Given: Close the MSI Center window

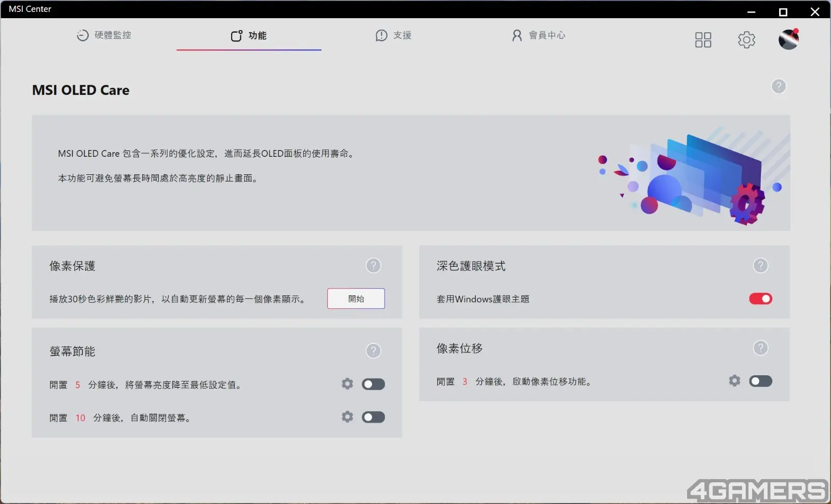Looking at the screenshot, I should (815, 11).
